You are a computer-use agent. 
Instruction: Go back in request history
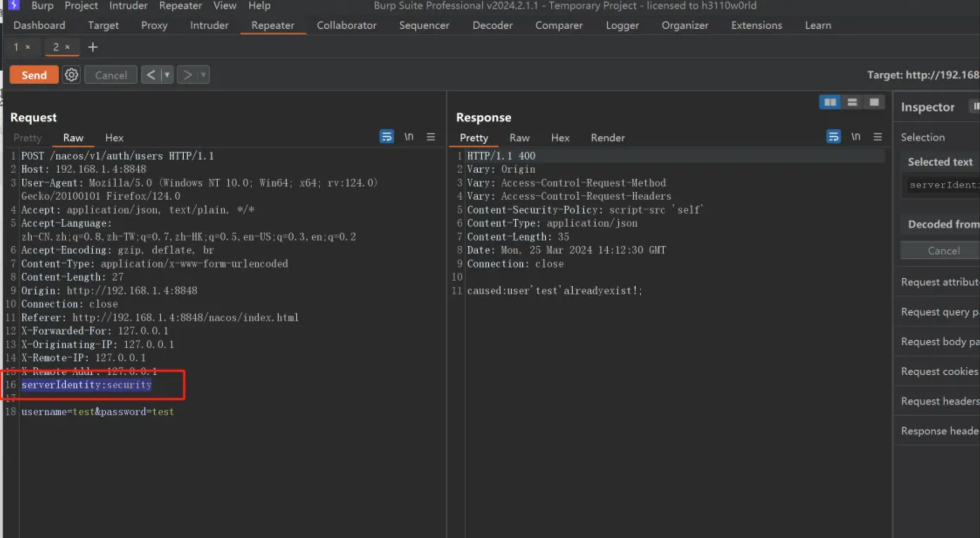coord(151,75)
